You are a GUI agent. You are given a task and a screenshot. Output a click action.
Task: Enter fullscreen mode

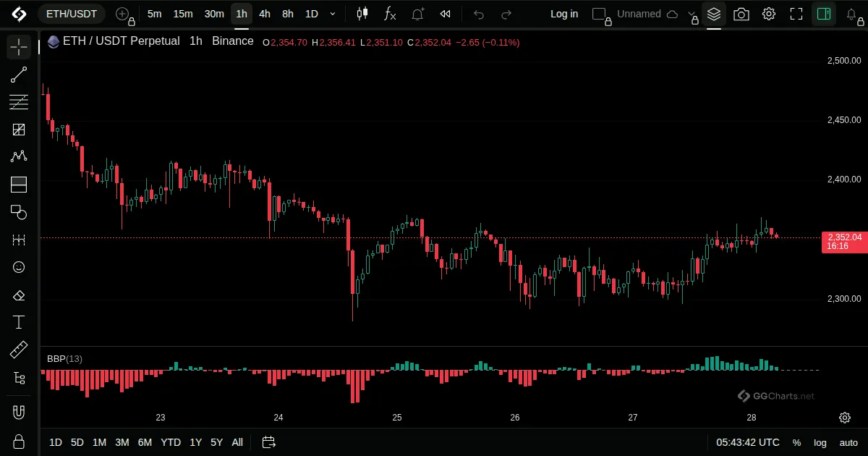pos(796,14)
